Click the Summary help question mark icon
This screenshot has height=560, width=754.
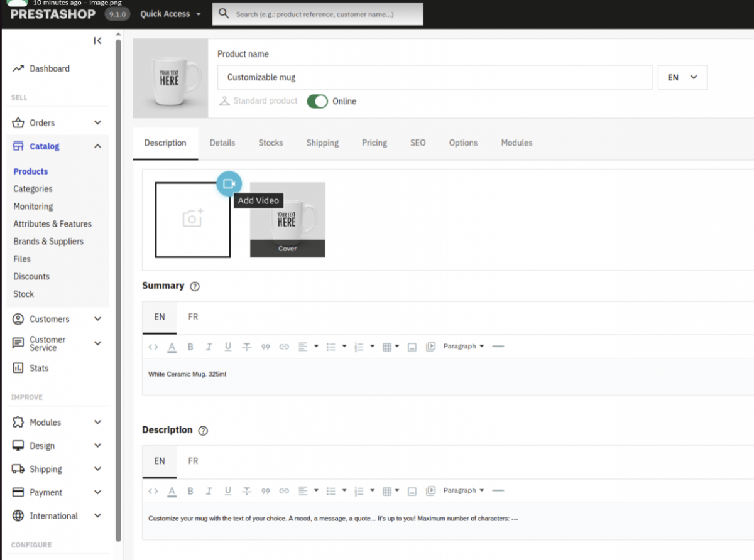[x=195, y=286]
